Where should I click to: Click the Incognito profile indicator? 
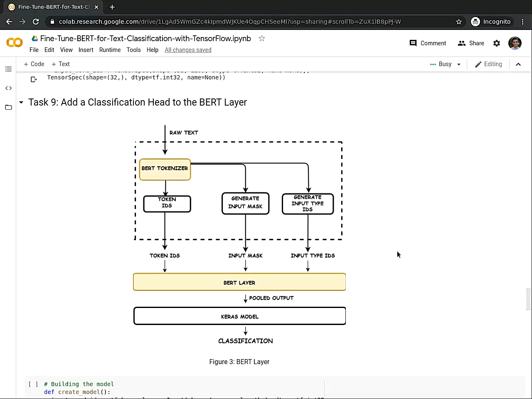coord(491,22)
